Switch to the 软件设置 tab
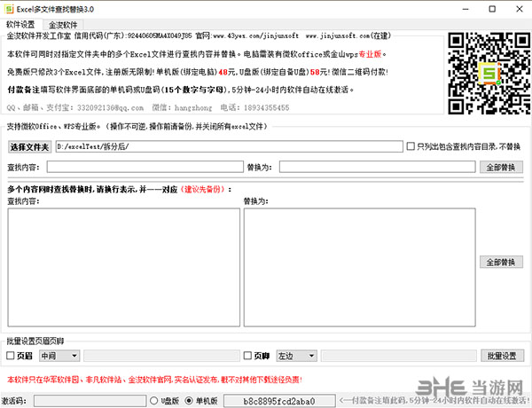The height and width of the screenshot is (408, 532). click(x=20, y=25)
